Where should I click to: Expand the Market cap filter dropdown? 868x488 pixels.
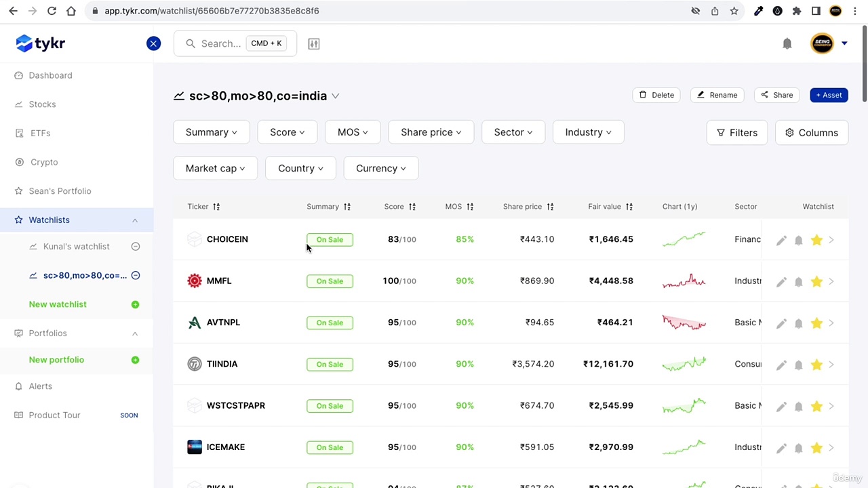(x=215, y=168)
